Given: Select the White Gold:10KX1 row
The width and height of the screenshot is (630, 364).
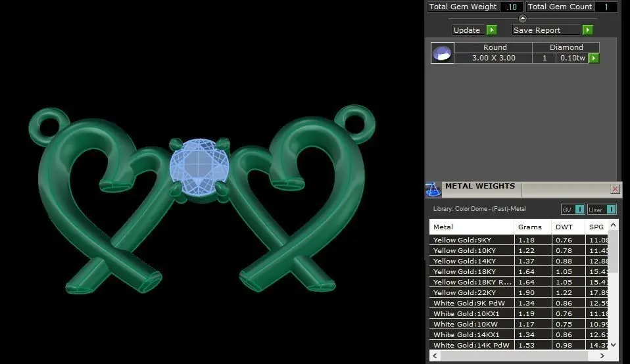Looking at the screenshot, I should tap(518, 314).
